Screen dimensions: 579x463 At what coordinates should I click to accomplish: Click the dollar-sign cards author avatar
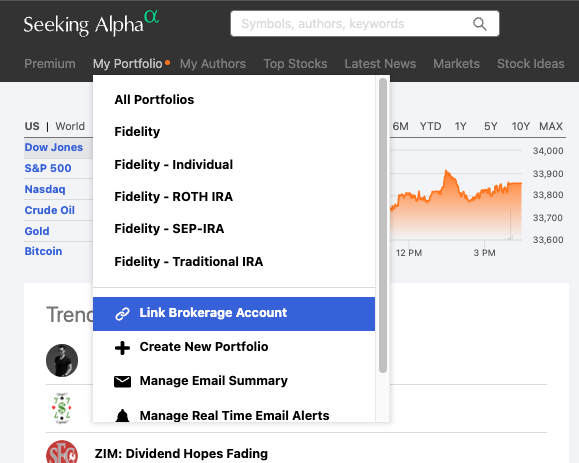pyautogui.click(x=62, y=408)
